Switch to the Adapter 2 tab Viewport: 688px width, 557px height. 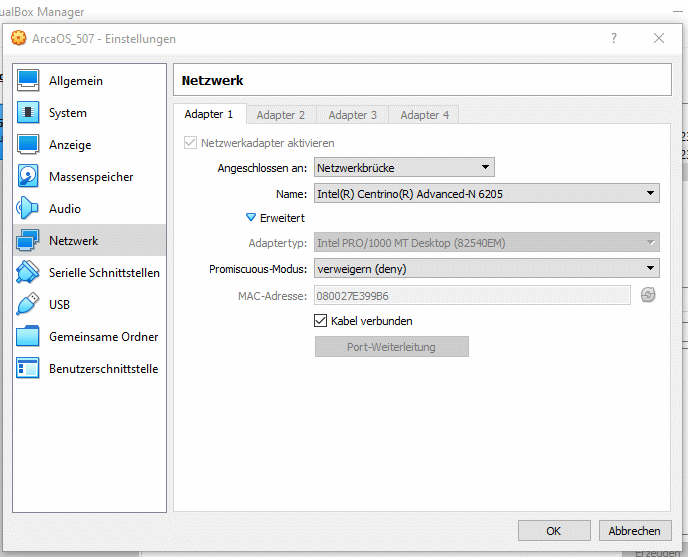click(281, 115)
